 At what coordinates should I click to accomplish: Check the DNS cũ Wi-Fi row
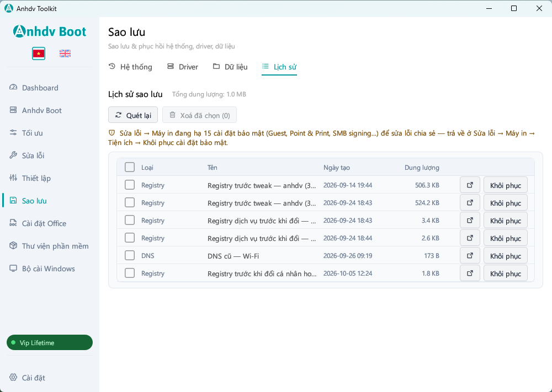pos(130,255)
